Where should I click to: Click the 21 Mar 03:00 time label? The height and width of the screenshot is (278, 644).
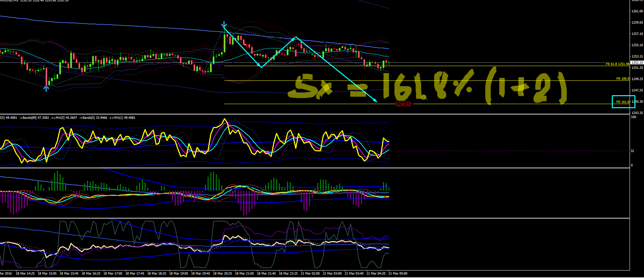[x=332, y=274]
